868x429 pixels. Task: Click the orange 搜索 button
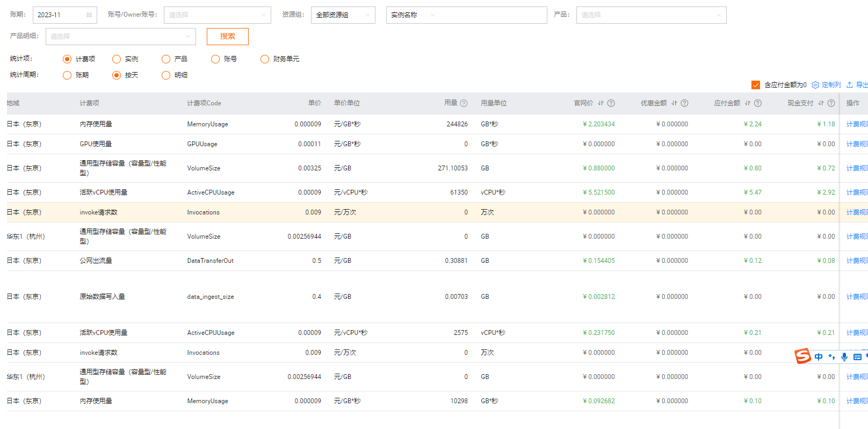click(x=227, y=37)
